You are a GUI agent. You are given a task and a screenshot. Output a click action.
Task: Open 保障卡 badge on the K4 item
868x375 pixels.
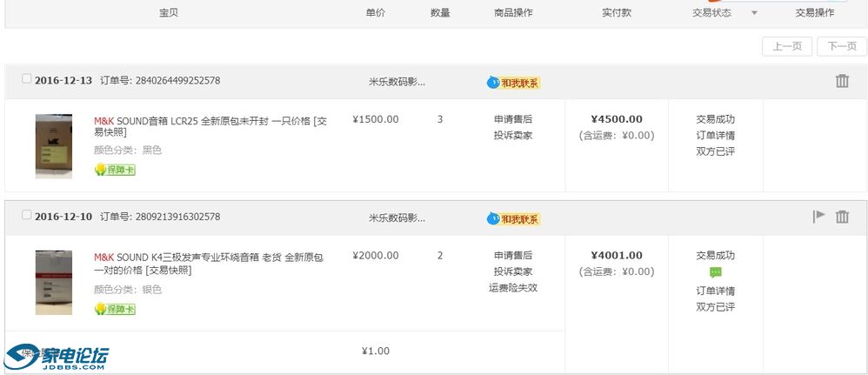point(115,309)
